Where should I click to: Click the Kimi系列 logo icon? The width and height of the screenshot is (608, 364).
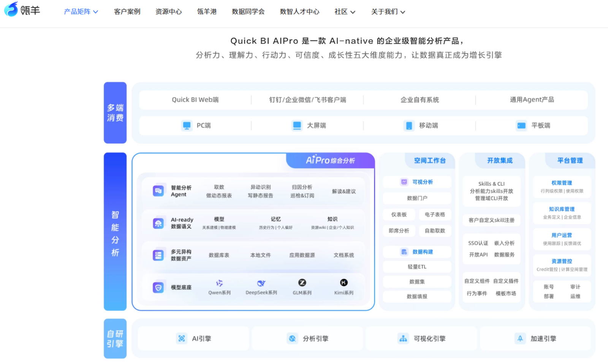click(x=344, y=282)
